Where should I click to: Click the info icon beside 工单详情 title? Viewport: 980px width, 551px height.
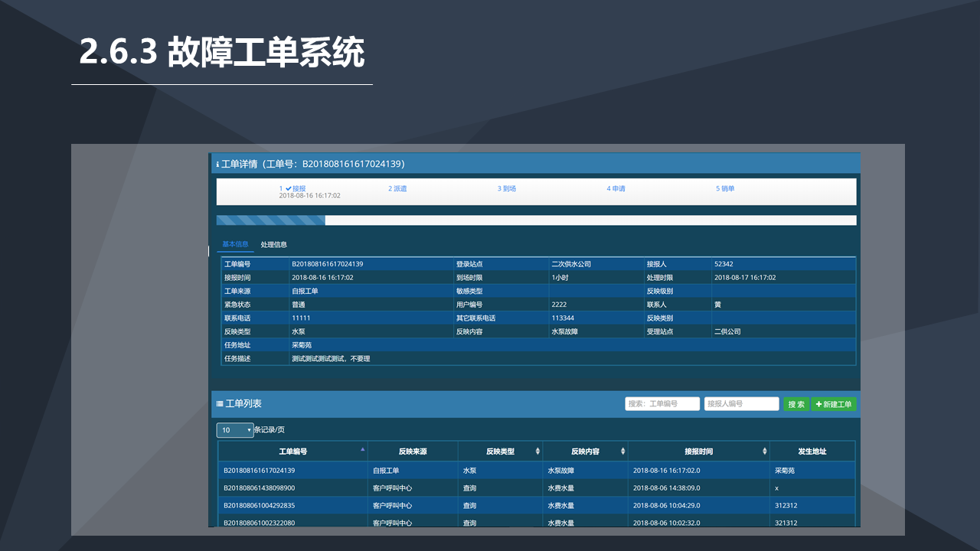[217, 165]
